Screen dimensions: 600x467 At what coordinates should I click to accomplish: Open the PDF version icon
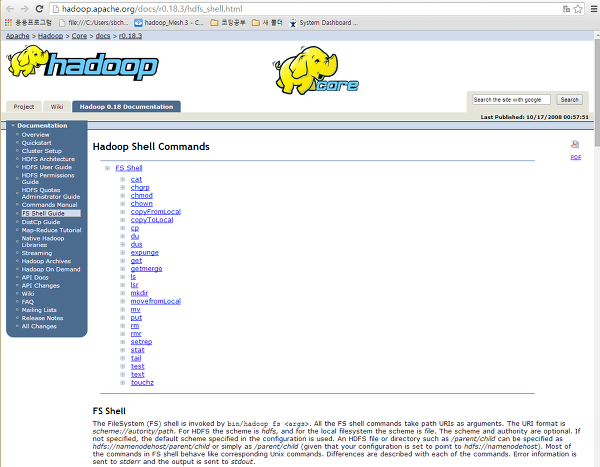click(575, 144)
